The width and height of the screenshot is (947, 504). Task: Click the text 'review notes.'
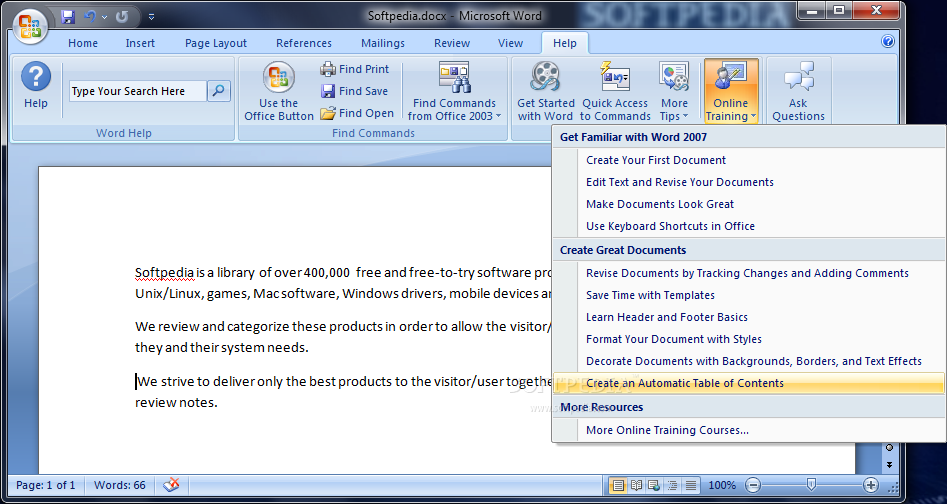point(176,402)
